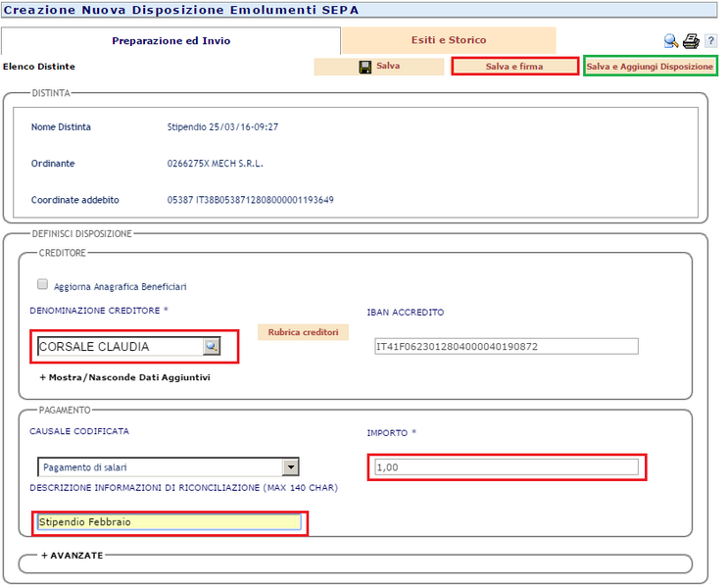The height and width of the screenshot is (588, 728).
Task: Click the Nome Distinta value Stipendio 25/03/16
Action: (222, 127)
